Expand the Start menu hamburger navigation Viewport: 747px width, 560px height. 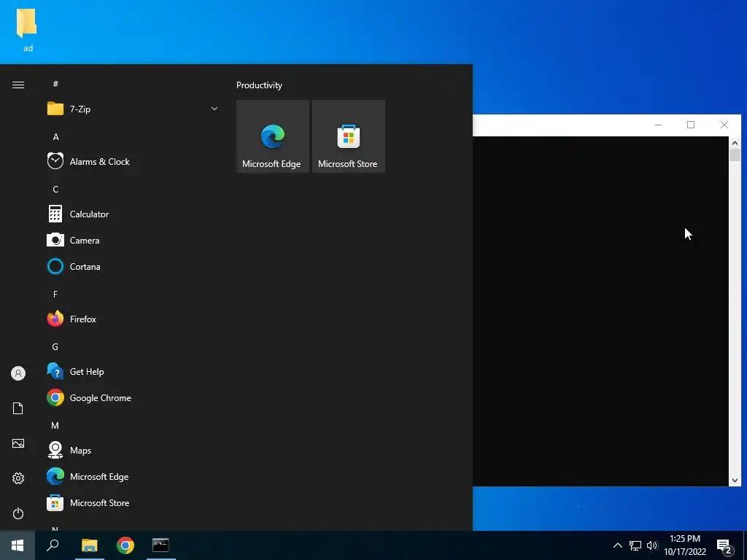coord(18,85)
